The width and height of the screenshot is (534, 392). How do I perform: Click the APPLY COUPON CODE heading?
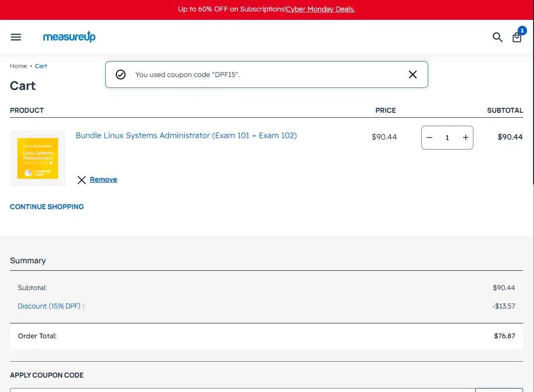tap(47, 375)
